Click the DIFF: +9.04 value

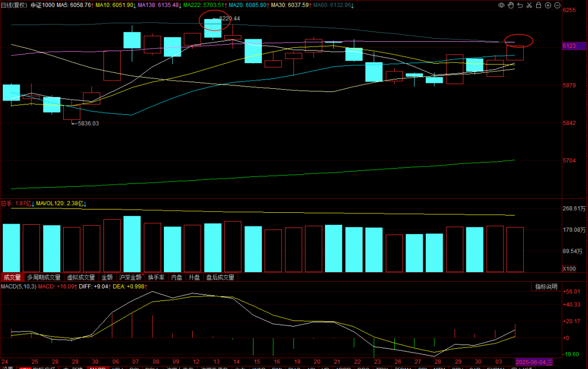[x=95, y=286]
